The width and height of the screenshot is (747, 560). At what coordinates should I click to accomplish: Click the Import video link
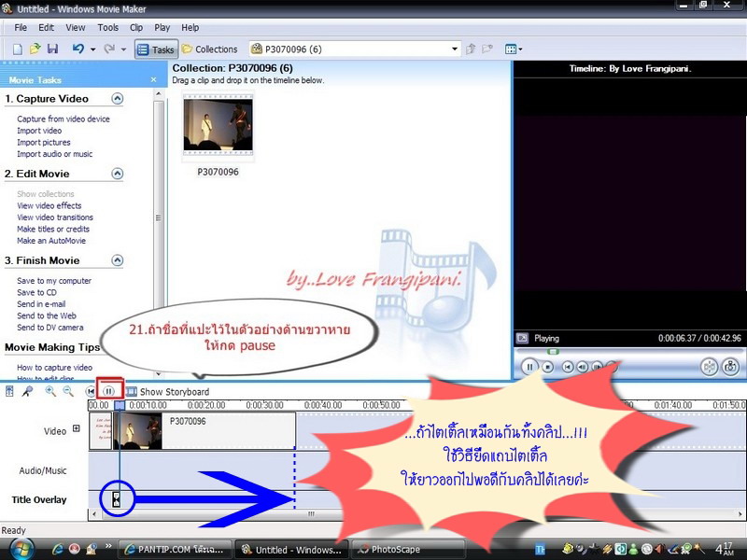pos(39,131)
